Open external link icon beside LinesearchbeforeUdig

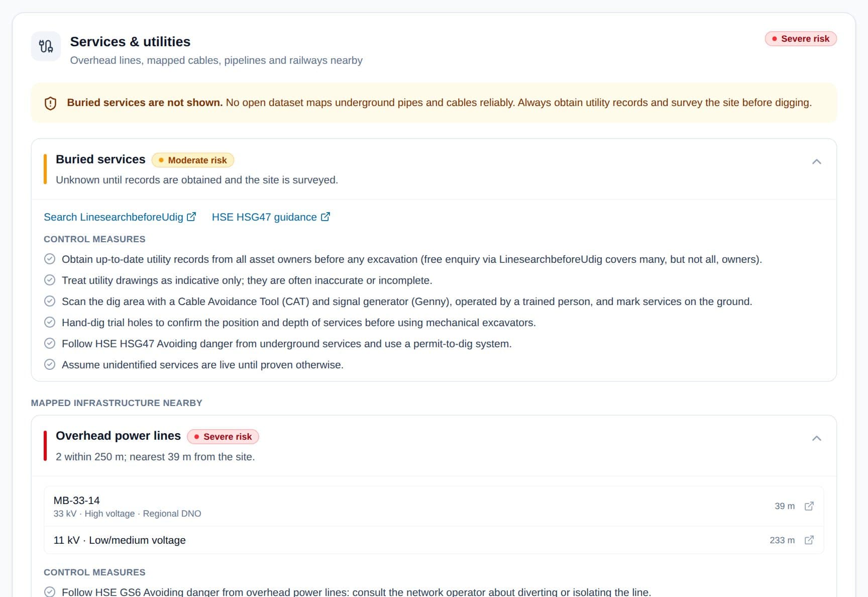click(191, 217)
